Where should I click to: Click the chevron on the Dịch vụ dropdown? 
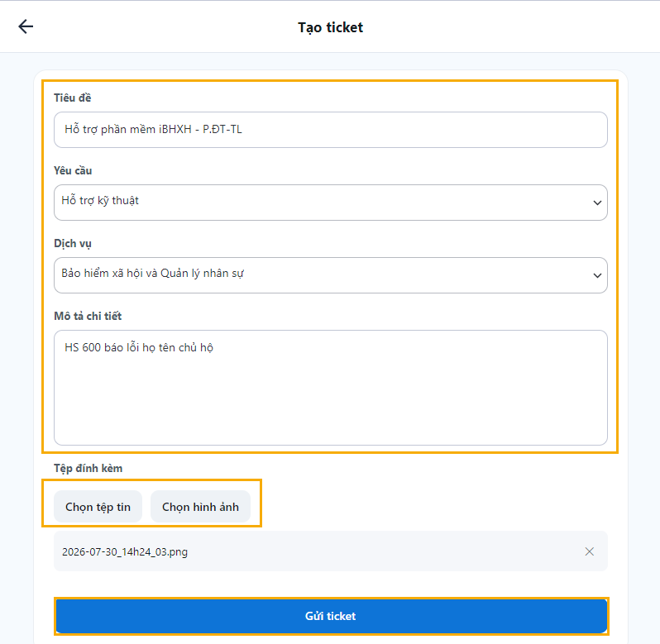pos(597,275)
